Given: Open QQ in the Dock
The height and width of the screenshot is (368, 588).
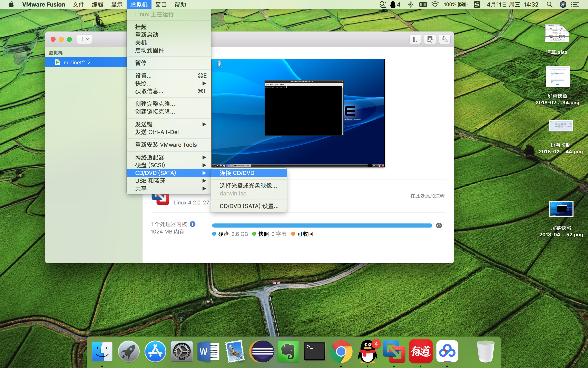Looking at the screenshot, I should (367, 351).
